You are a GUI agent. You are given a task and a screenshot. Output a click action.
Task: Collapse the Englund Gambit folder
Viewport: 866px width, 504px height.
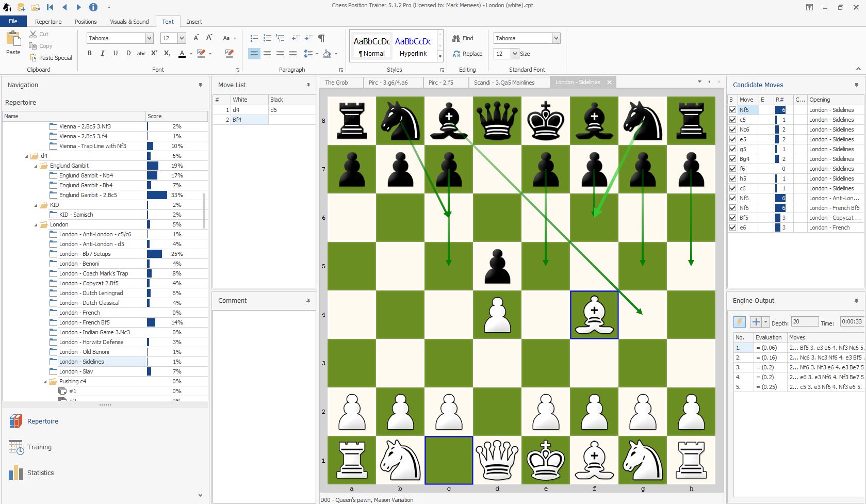(x=37, y=166)
